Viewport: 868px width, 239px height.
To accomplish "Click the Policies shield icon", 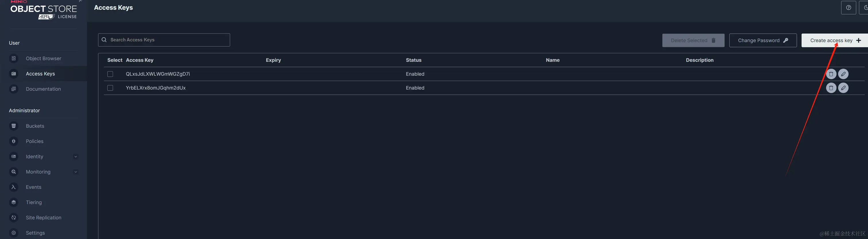I will [x=14, y=141].
